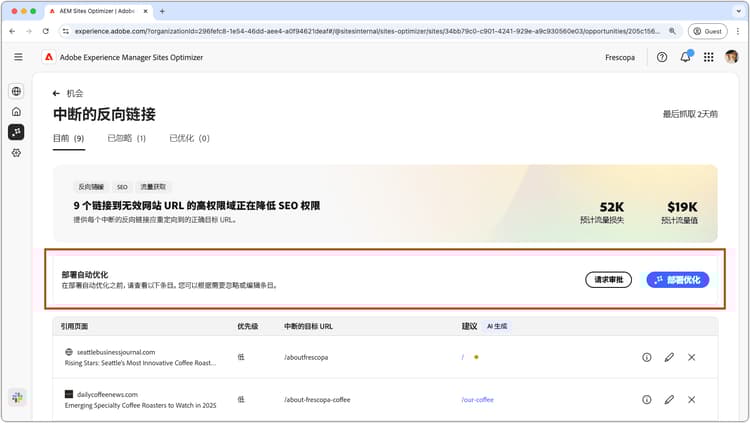Open the help question mark icon
This screenshot has width=750, height=423.
[x=662, y=57]
